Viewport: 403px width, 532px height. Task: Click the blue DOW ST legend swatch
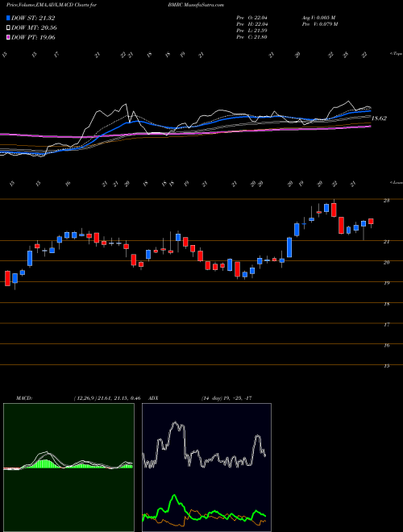coord(8,18)
